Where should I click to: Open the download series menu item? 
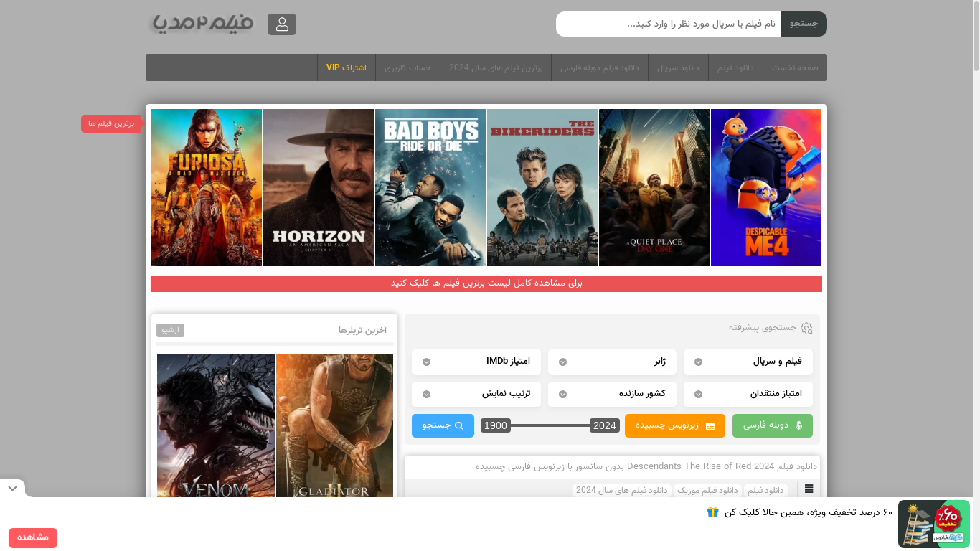(678, 67)
